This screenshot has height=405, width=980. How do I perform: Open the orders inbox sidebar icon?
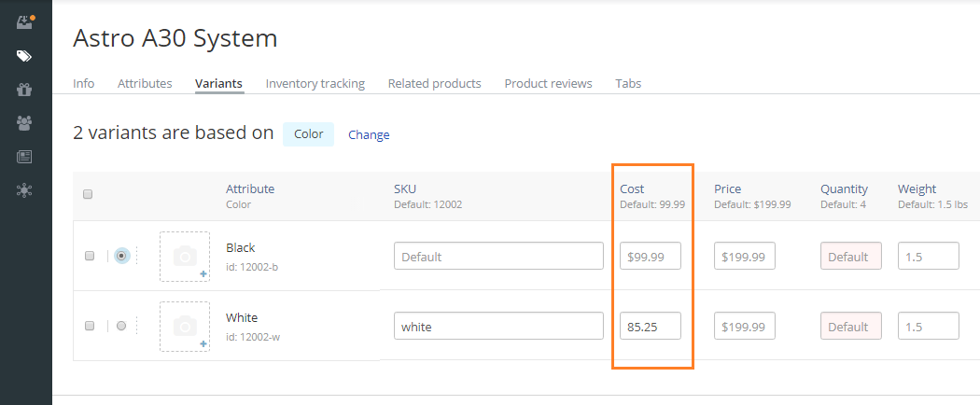24,23
